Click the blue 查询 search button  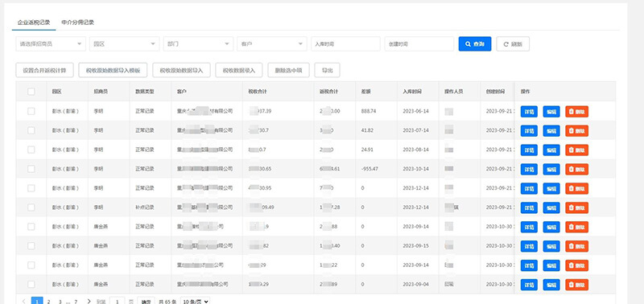pos(475,44)
